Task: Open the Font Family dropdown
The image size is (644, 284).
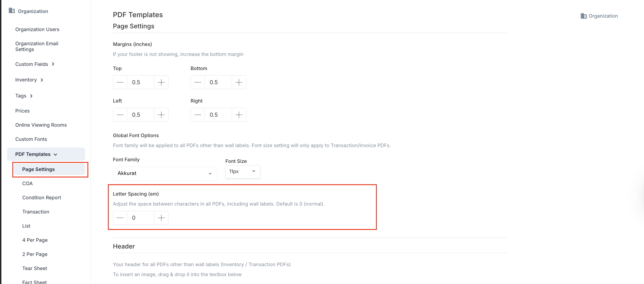Action: coord(165,174)
